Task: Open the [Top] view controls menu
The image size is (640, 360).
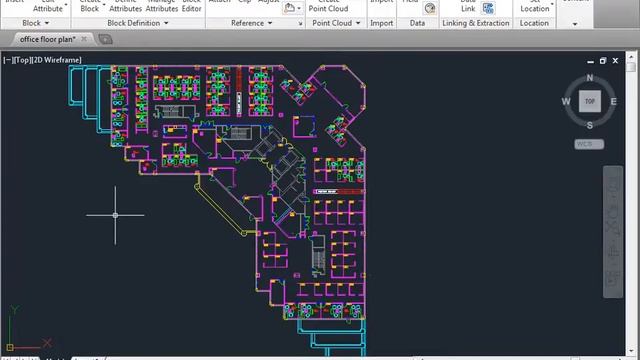Action: (22, 60)
